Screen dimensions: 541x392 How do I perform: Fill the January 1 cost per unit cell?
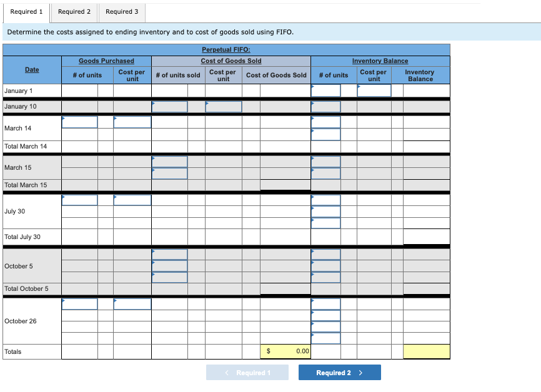click(373, 91)
